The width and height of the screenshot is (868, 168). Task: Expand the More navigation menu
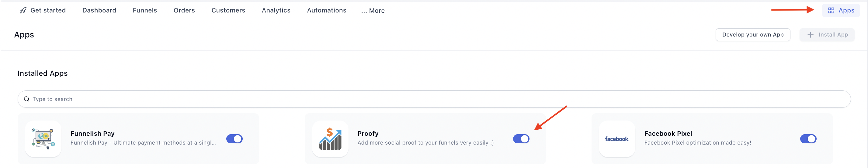[x=373, y=10]
